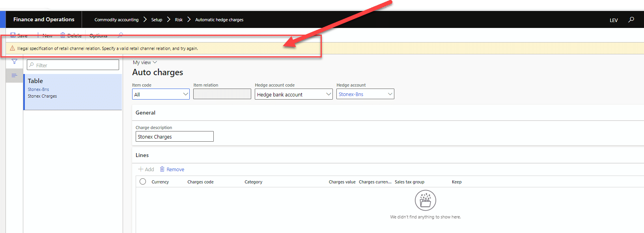The image size is (644, 233).
Task: Open the Item code dropdown showing All
Action: pyautogui.click(x=161, y=94)
